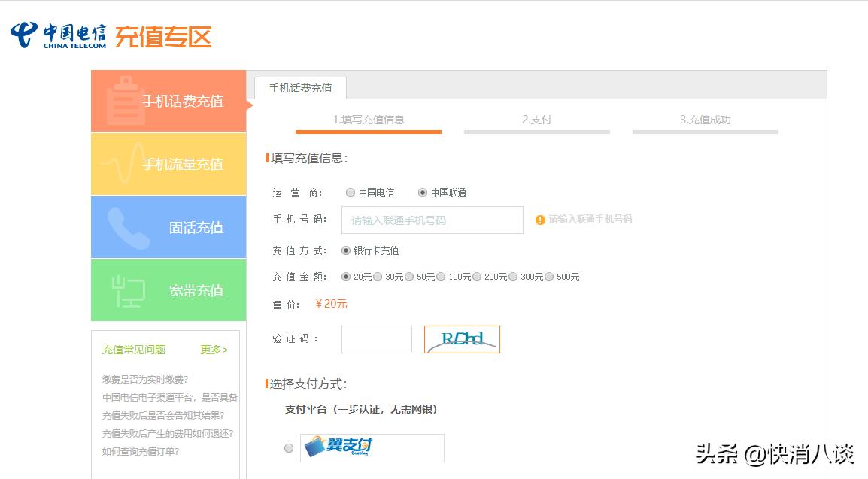
Task: Open FAQ 缴费是否为实时缴费?
Action: pyautogui.click(x=145, y=380)
